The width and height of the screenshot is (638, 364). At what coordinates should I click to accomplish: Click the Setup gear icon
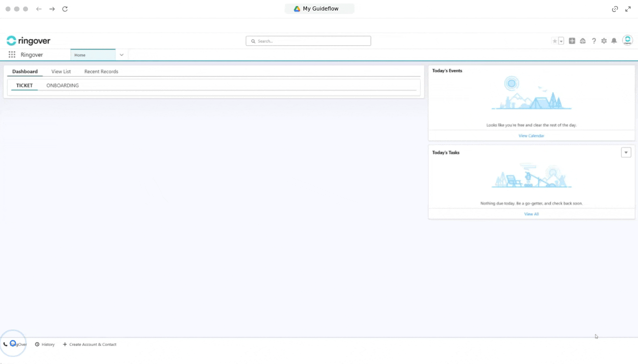(603, 40)
